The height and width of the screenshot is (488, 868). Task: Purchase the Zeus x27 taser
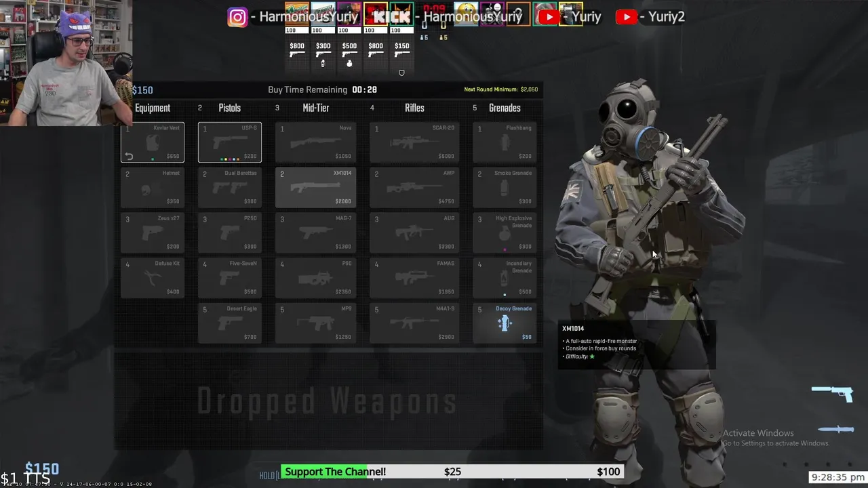point(153,233)
